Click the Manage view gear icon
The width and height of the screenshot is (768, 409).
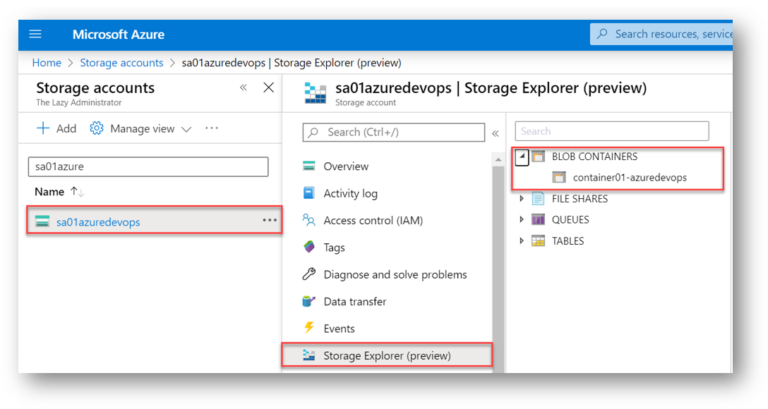click(x=96, y=128)
